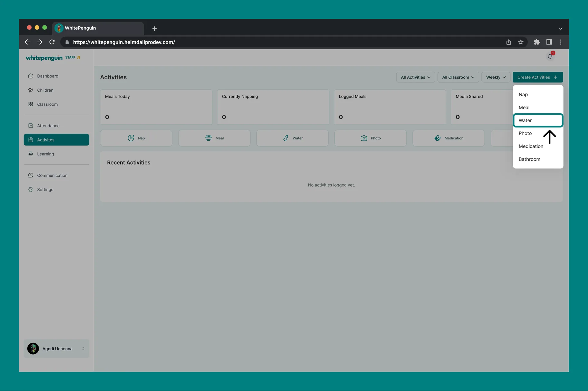This screenshot has width=588, height=391.
Task: Choose Photo in the create menu
Action: (x=538, y=133)
